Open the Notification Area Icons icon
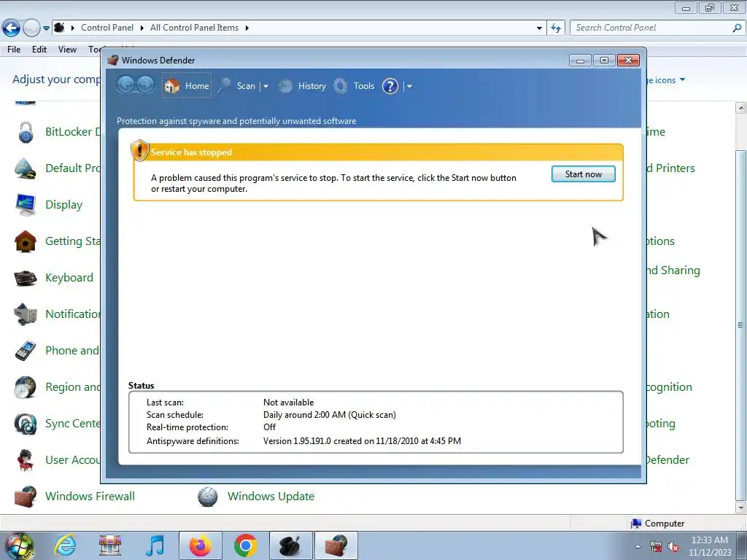The height and width of the screenshot is (560, 747). coord(26,314)
